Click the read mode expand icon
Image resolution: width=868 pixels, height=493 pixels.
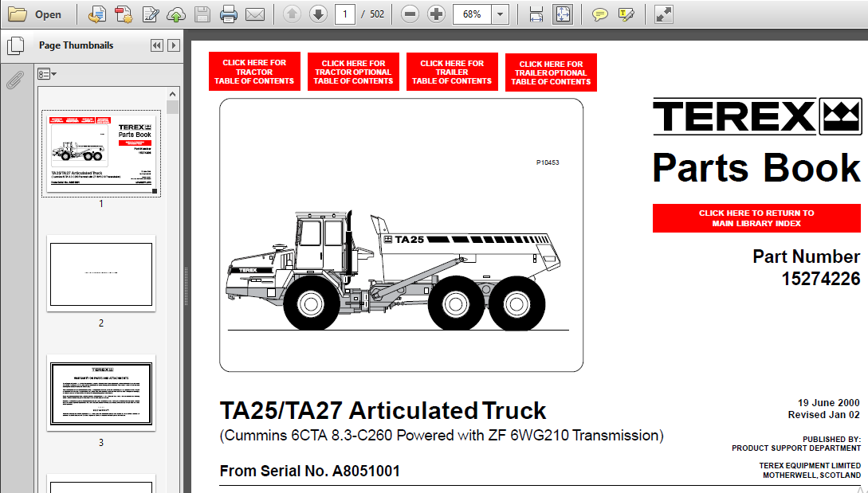[664, 14]
